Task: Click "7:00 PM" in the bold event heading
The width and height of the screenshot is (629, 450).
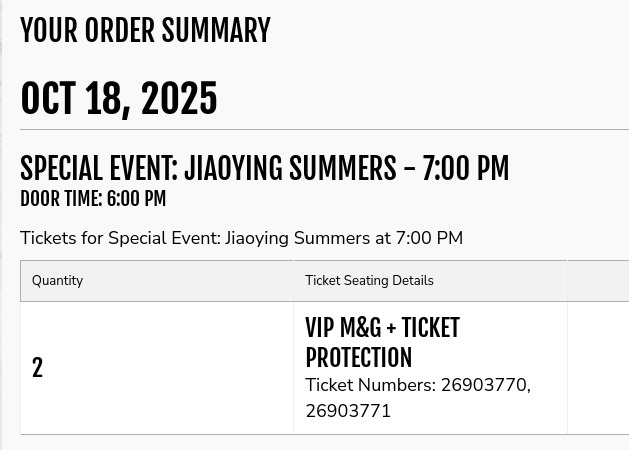Action: [465, 169]
